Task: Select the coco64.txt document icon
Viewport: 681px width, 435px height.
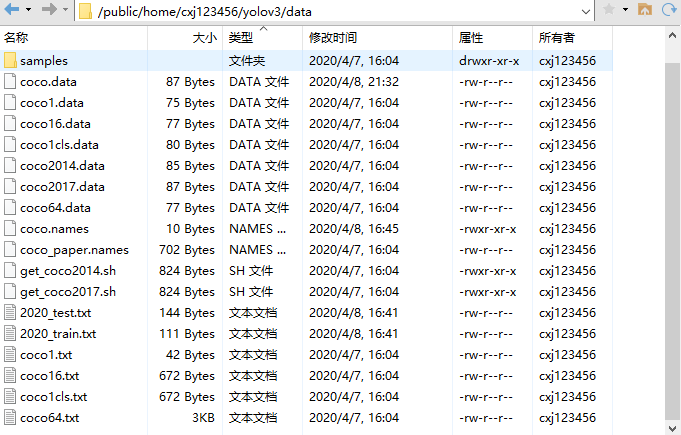Action: click(10, 418)
